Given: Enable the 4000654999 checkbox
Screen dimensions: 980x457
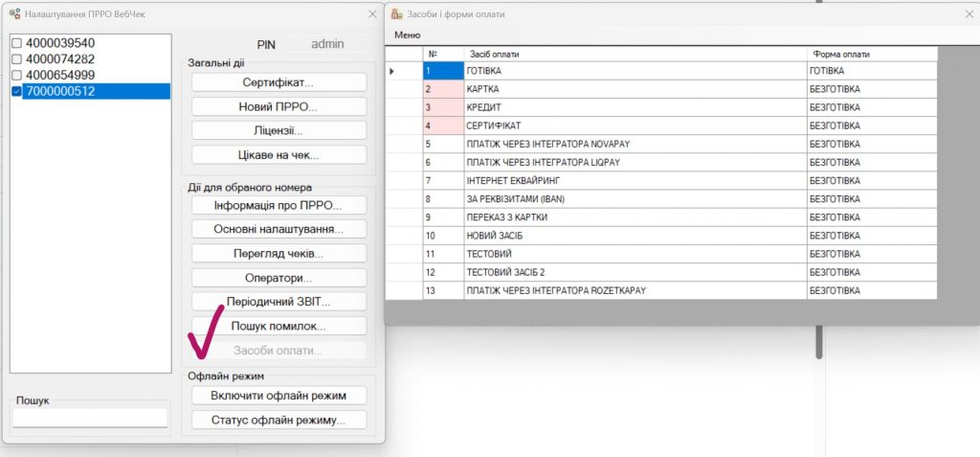Looking at the screenshot, I should point(16,76).
